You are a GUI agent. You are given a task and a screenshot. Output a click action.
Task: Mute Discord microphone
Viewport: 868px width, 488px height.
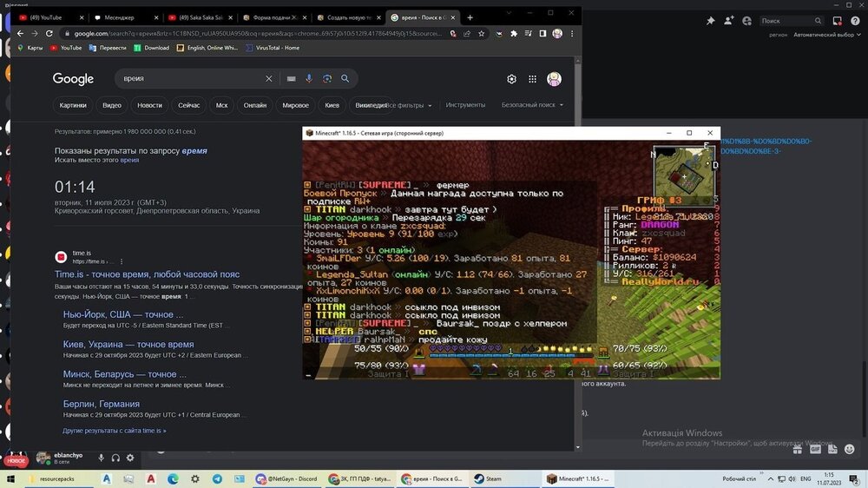[x=101, y=458]
